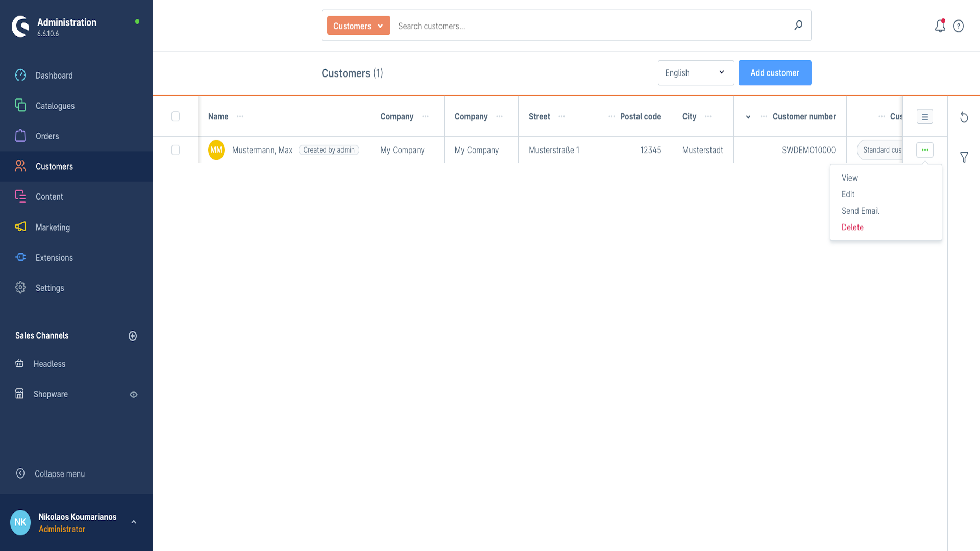Click the search magnifier icon
The height and width of the screenshot is (551, 980).
point(798,26)
